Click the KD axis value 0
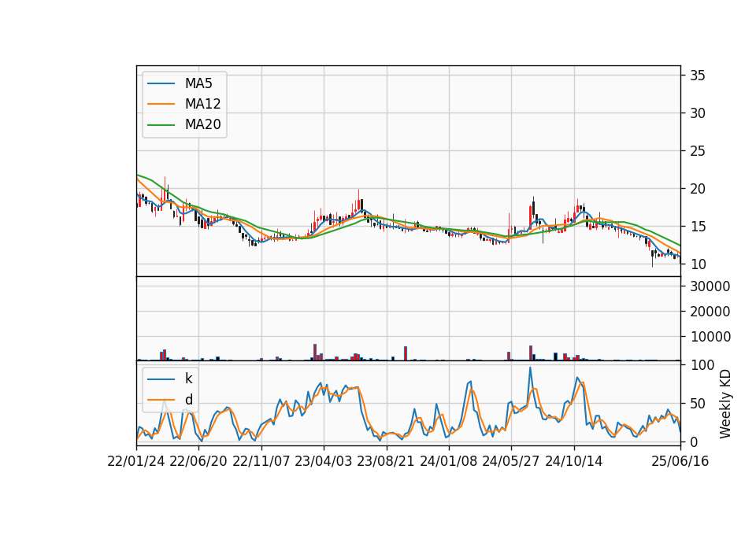Screen dimensions: 756x543 (694, 441)
